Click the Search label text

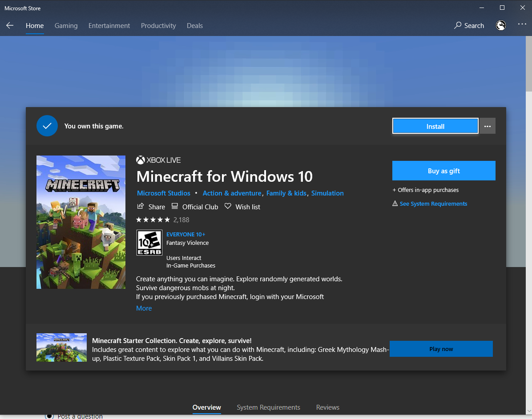point(474,26)
